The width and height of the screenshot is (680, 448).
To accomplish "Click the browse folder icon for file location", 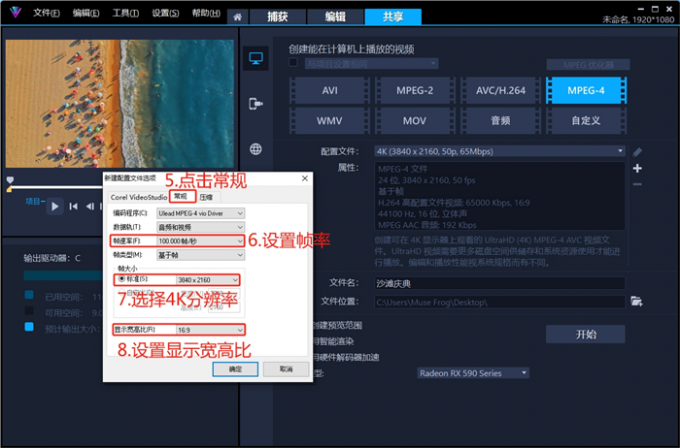I will (636, 301).
